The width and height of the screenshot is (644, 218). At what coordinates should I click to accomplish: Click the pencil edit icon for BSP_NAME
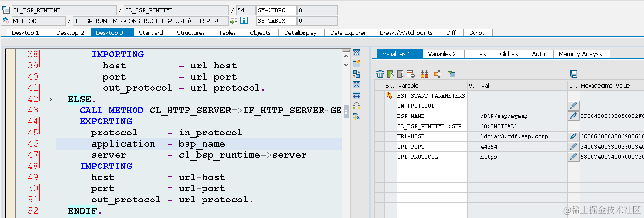(574, 116)
